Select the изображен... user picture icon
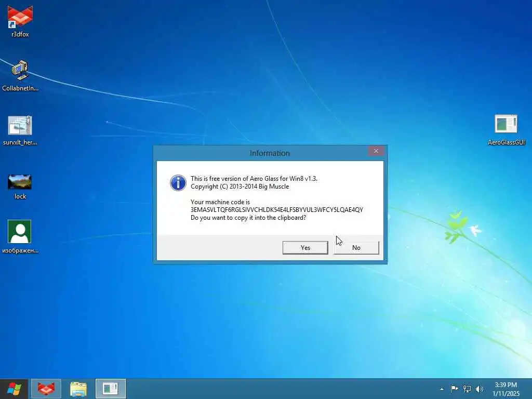532x399 pixels. (x=20, y=236)
